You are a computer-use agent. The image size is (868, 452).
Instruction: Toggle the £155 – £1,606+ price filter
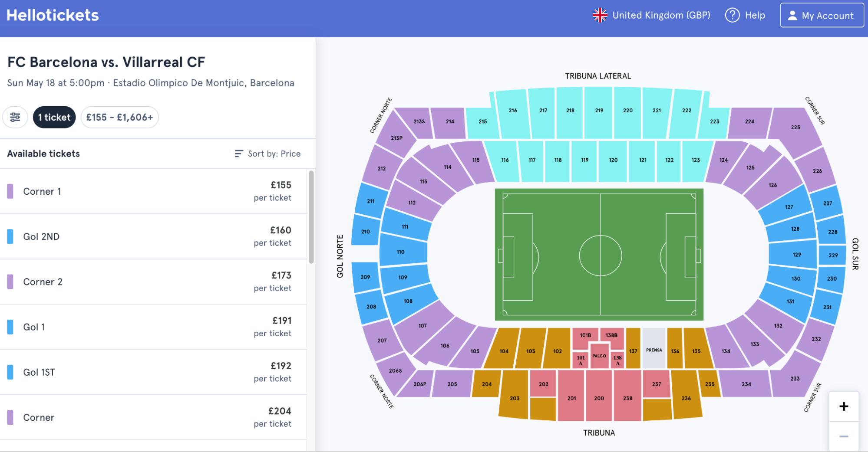[119, 117]
